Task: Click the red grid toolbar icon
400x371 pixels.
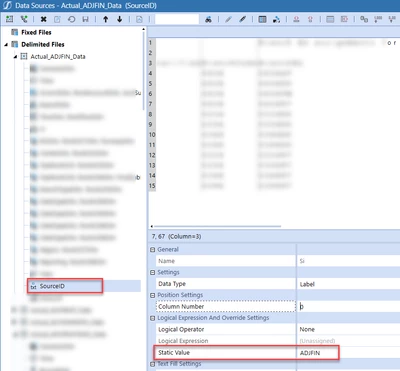Action: point(344,19)
